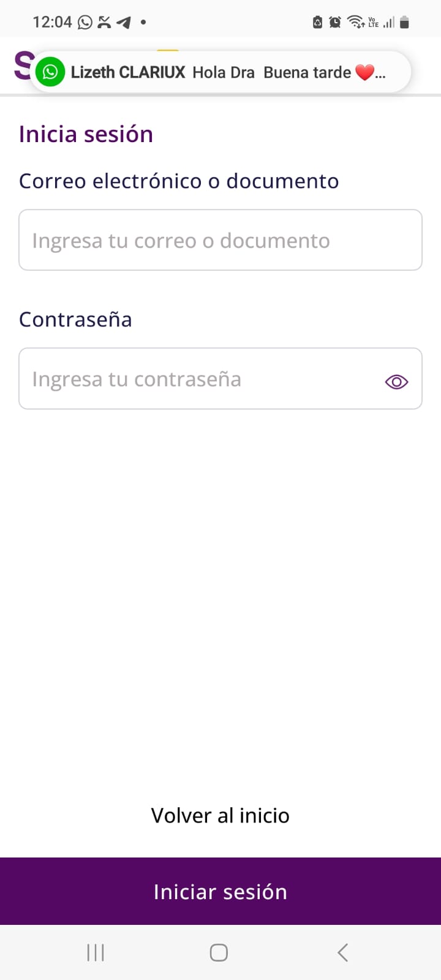
Task: Tap the mobile signal bars icon
Action: tap(389, 23)
